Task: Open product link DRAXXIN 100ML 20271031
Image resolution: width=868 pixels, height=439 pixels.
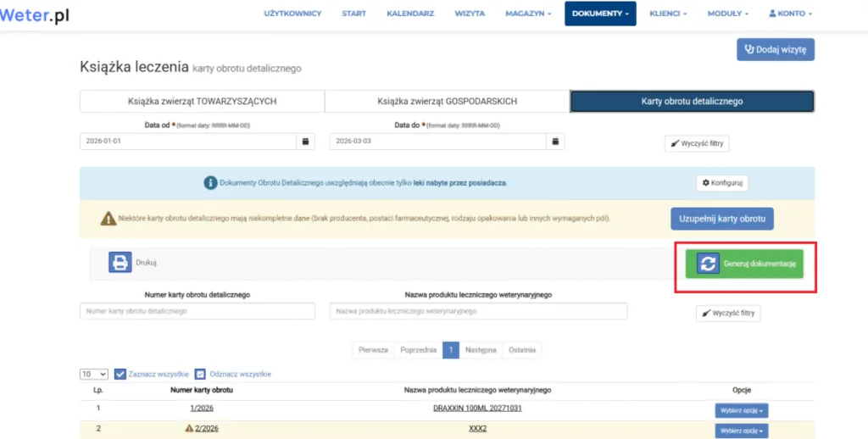Action: (x=477, y=408)
